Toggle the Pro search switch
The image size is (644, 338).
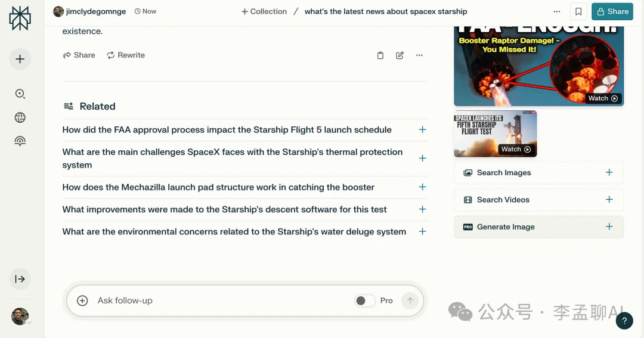click(x=364, y=300)
